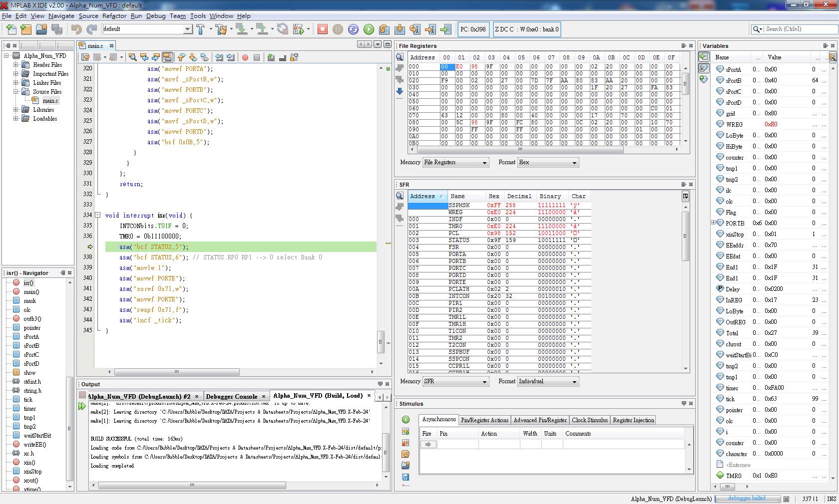
Task: Collapse the Source Files folder
Action: point(15,92)
